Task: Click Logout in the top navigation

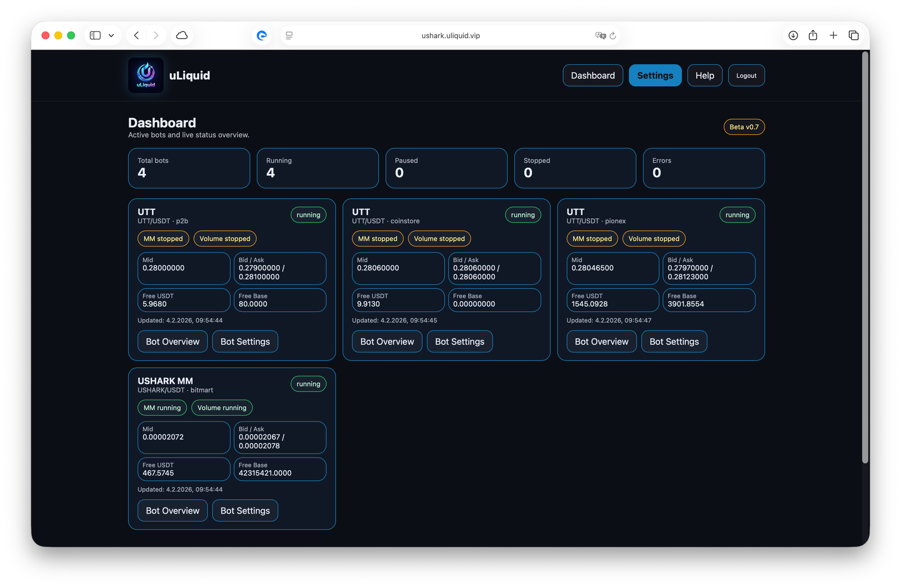Action: coord(746,75)
